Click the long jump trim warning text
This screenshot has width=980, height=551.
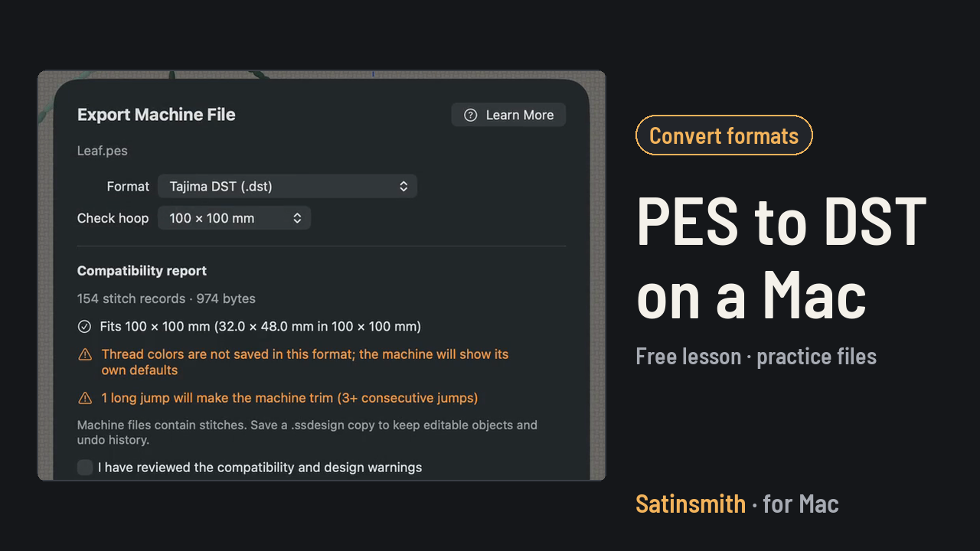click(289, 398)
